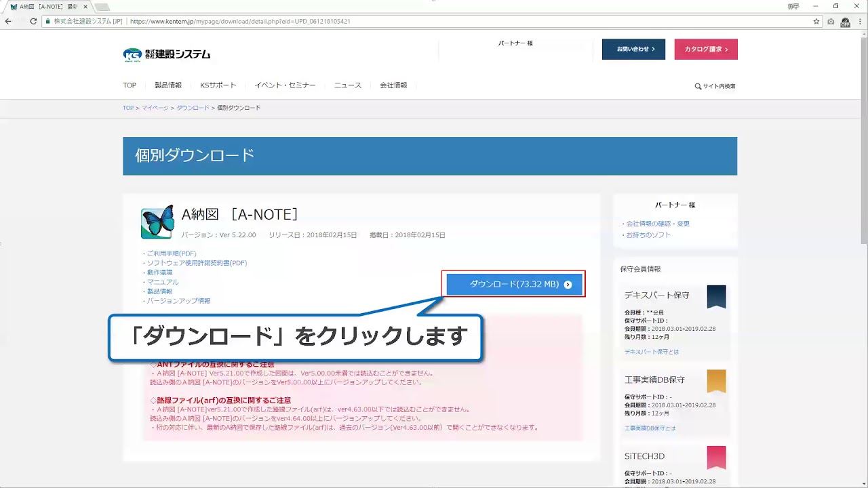
Task: Click the 工事実績DB保守 card title
Action: (654, 380)
